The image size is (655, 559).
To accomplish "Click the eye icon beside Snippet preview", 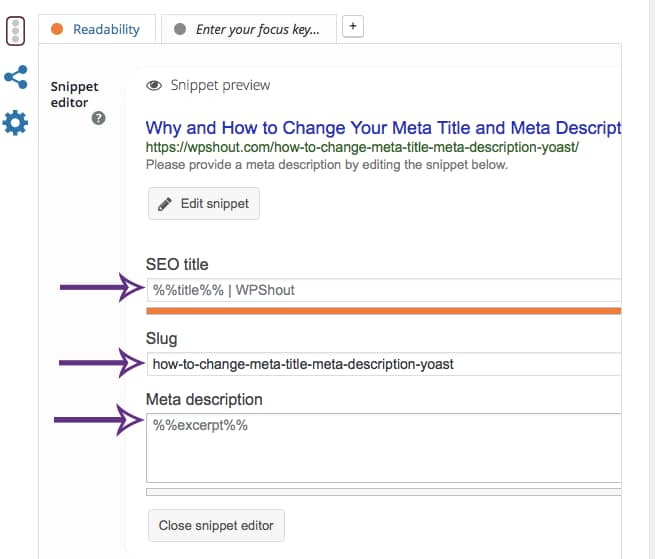I will 154,86.
